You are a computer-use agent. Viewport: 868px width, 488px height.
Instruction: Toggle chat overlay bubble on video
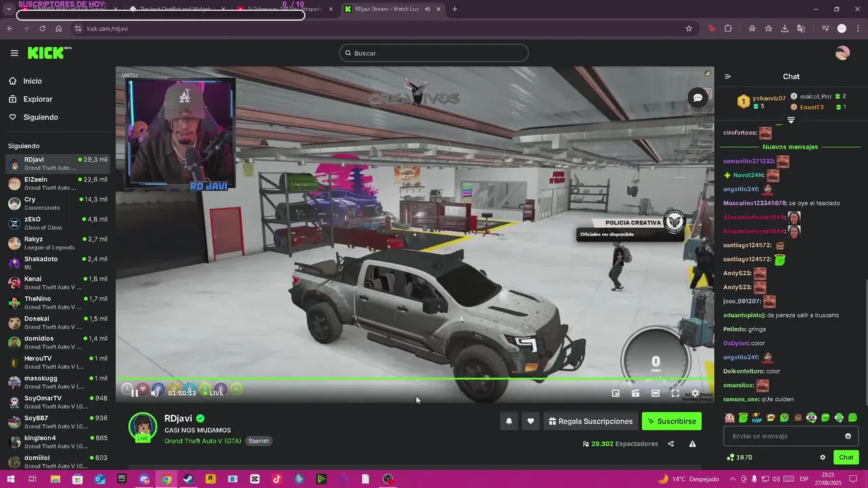(697, 98)
